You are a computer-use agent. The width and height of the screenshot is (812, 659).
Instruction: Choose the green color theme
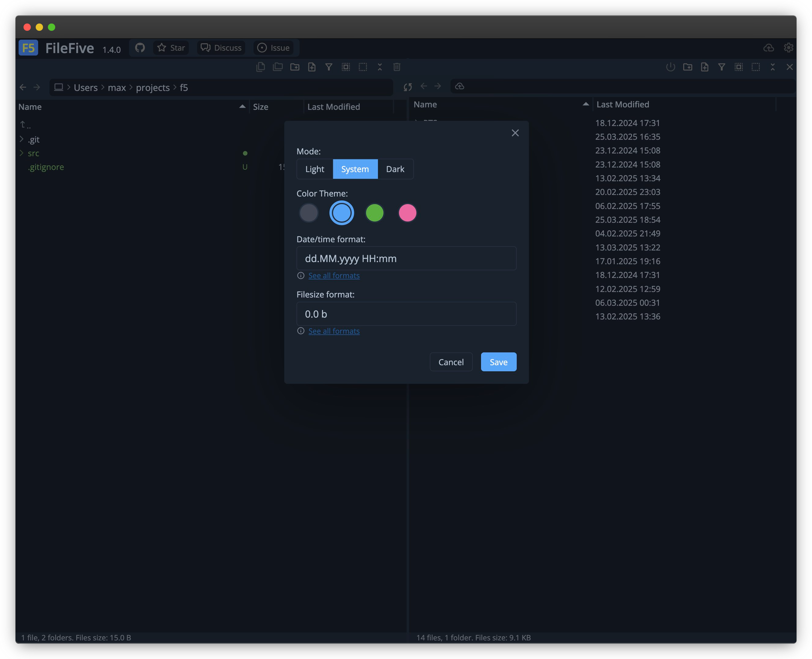pyautogui.click(x=375, y=213)
